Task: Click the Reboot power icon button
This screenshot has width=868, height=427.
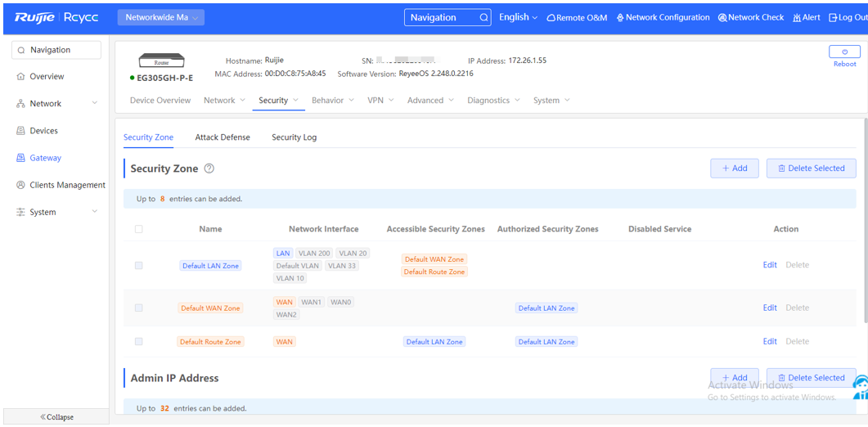Action: (845, 52)
